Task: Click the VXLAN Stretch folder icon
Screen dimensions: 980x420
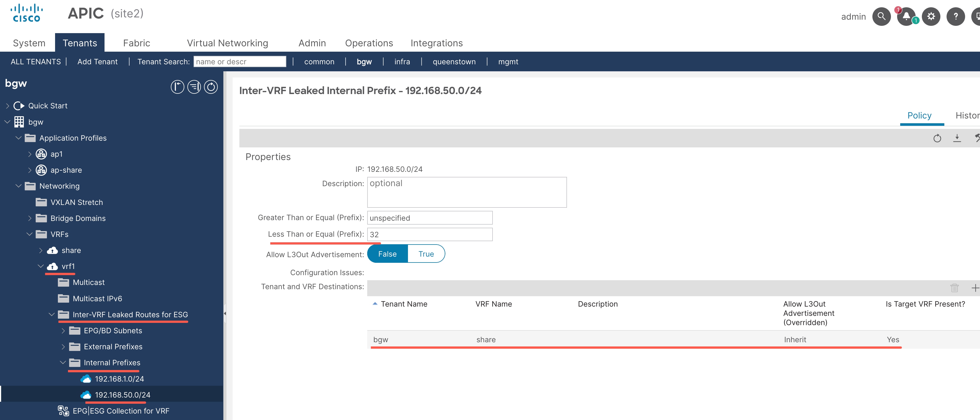Action: (41, 202)
